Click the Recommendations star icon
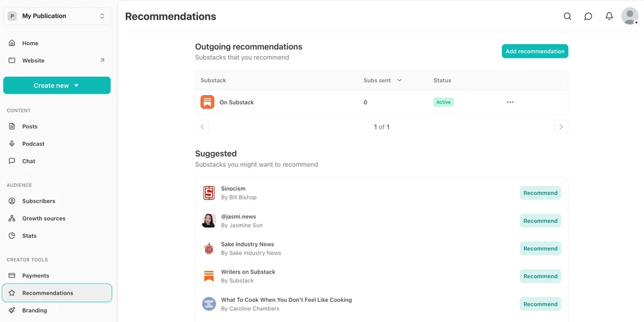644x322 pixels. 12,293
